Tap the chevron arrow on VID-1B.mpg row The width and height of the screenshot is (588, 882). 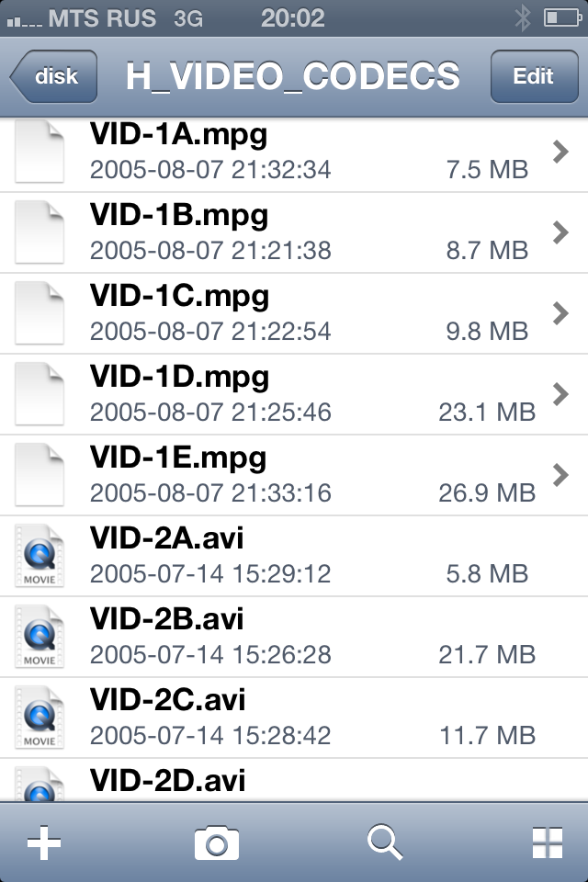pos(560,232)
